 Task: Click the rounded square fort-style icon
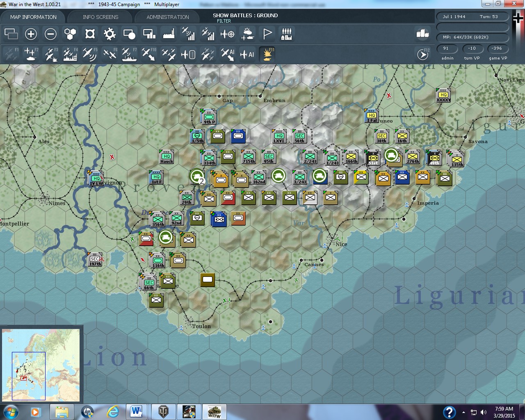[x=90, y=34]
